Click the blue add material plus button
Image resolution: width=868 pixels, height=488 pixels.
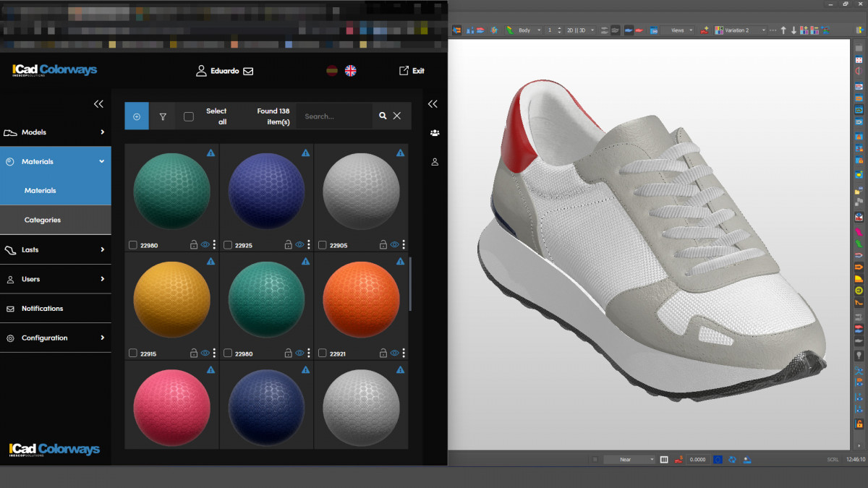137,116
